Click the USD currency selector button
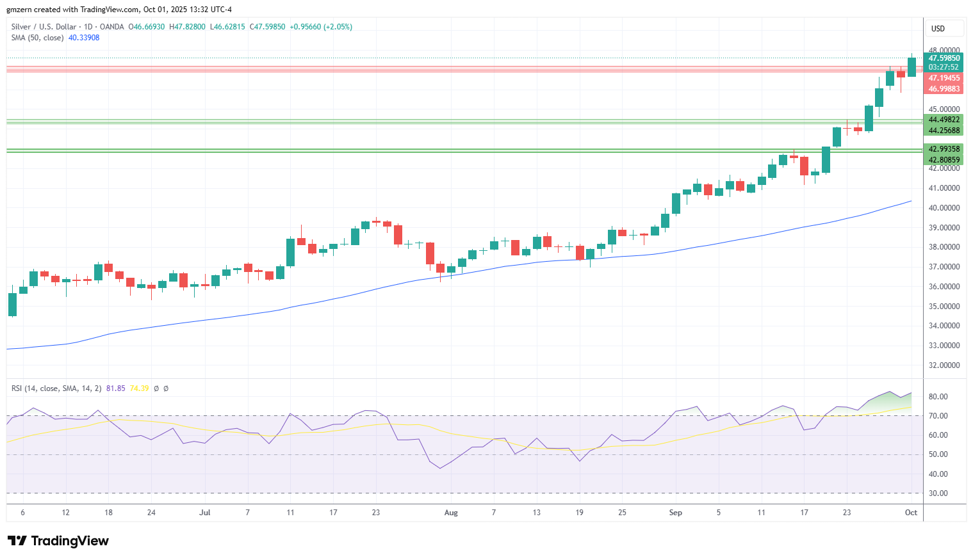Viewport: 973px width, 560px height. point(945,29)
